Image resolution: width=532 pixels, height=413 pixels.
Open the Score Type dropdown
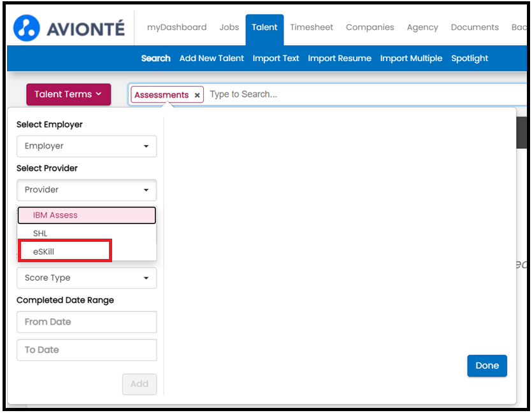click(87, 278)
